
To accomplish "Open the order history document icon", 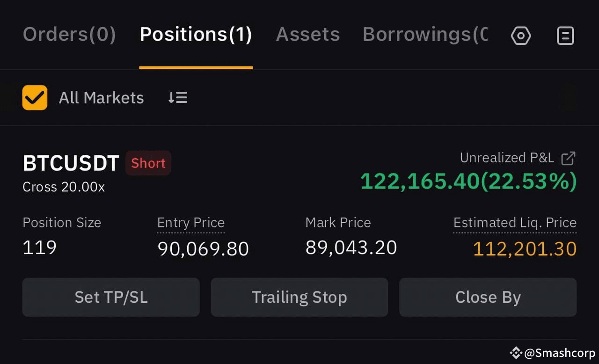I will click(x=565, y=36).
